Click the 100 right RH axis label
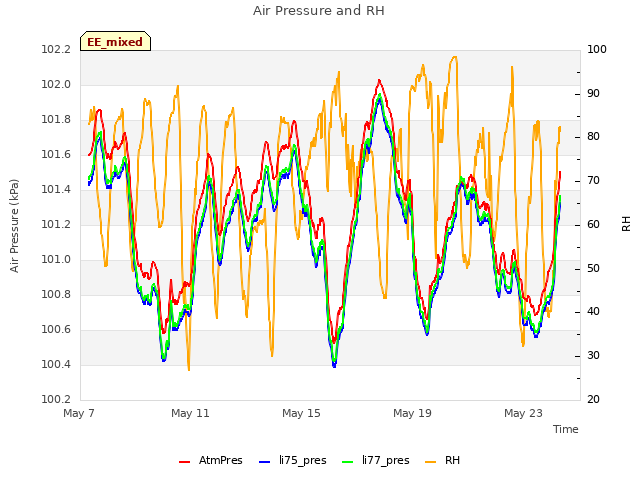The image size is (640, 480). click(597, 50)
